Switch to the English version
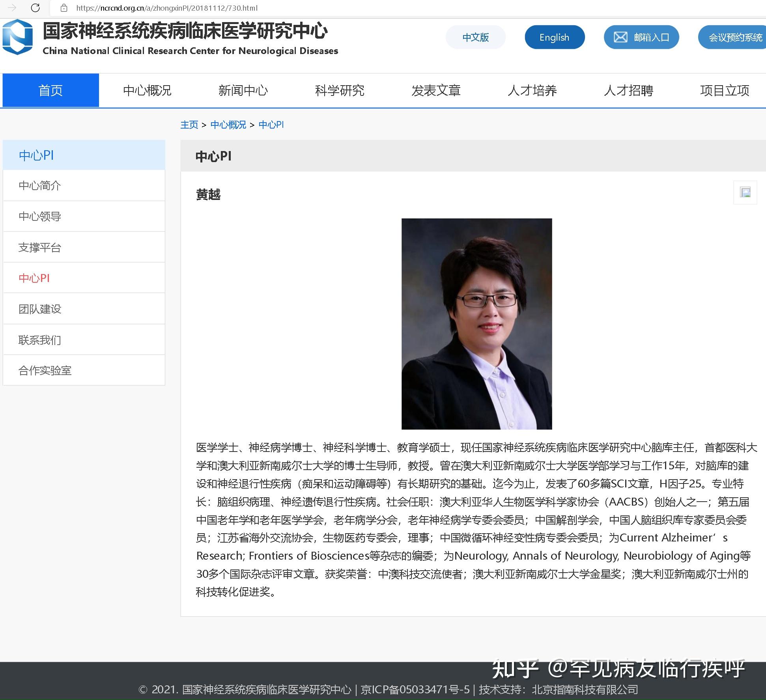This screenshot has height=700, width=766. [554, 37]
